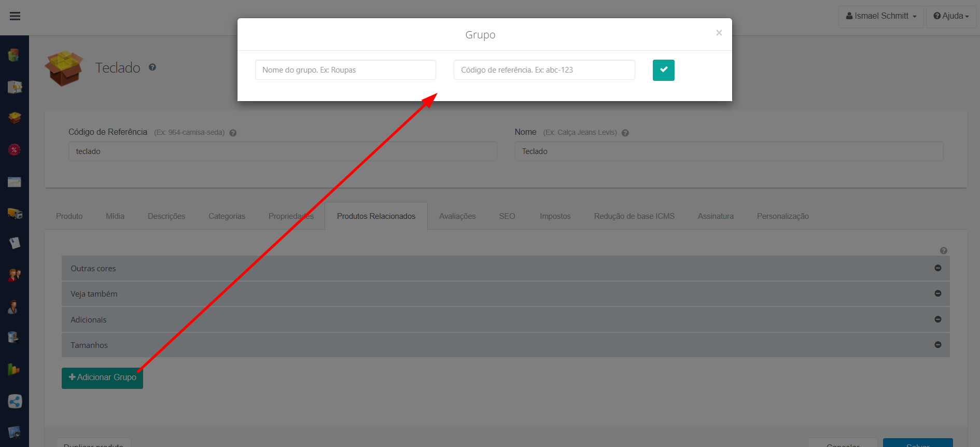Viewport: 980px width, 447px height.
Task: Click the blue share icon in the sidebar
Action: 15,401
